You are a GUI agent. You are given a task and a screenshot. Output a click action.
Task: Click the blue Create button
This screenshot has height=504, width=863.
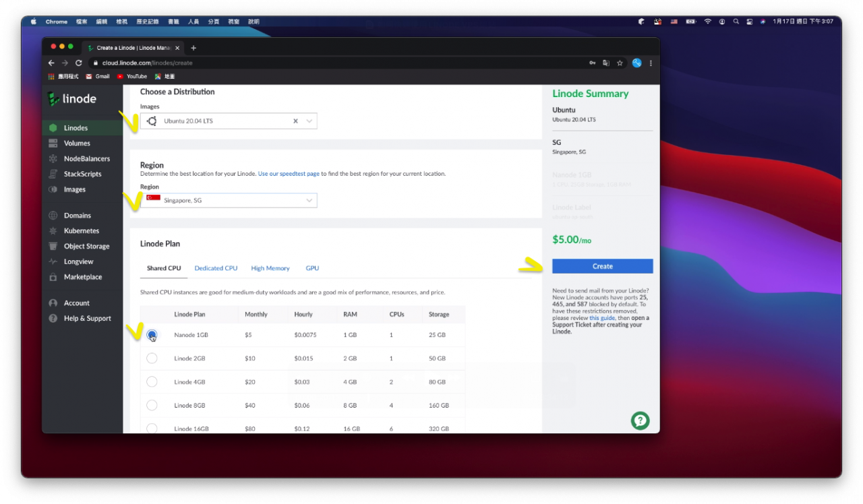[603, 266]
